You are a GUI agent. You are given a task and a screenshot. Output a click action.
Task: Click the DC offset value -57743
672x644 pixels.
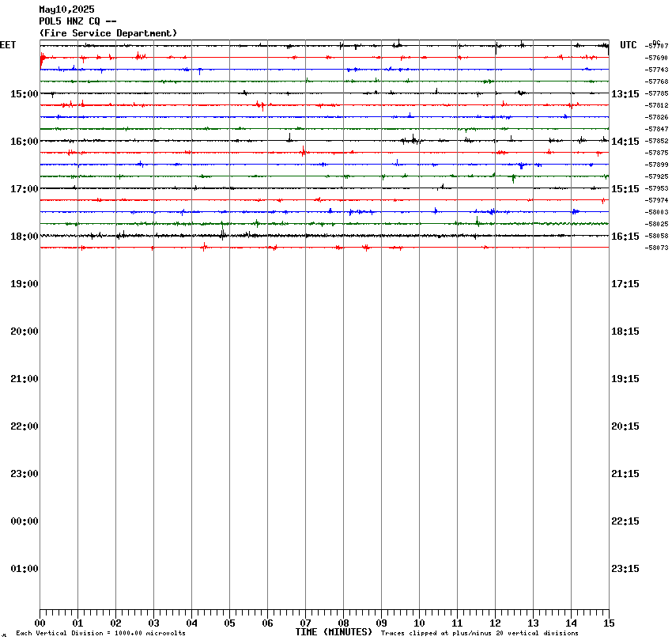(656, 70)
